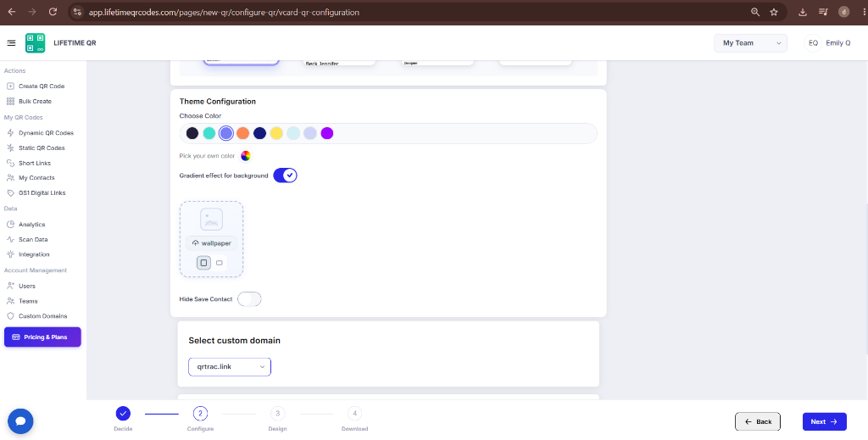Click the browser zoom magnifier icon
This screenshot has width=868, height=440.
click(x=755, y=12)
